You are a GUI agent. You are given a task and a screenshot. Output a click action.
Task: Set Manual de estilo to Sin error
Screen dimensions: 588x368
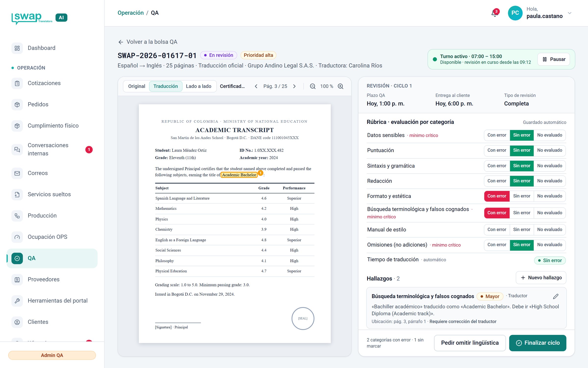pos(522,230)
